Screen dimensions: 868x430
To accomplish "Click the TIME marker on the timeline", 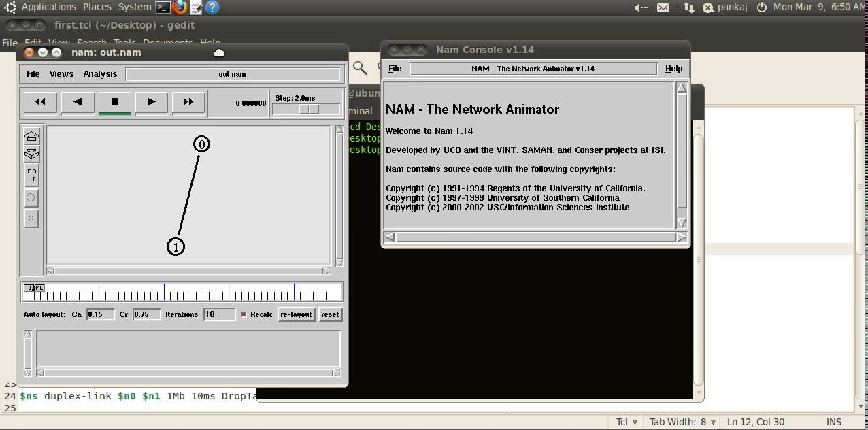I will tap(34, 288).
